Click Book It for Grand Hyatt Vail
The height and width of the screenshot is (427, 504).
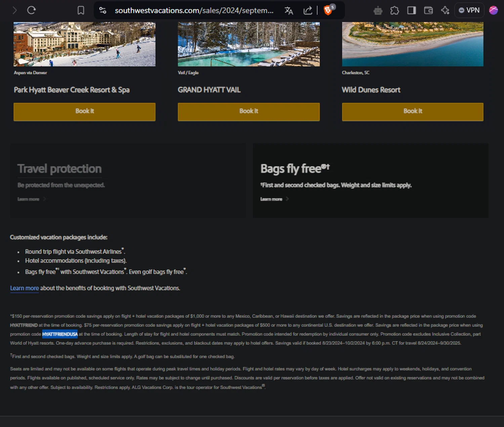click(x=248, y=112)
